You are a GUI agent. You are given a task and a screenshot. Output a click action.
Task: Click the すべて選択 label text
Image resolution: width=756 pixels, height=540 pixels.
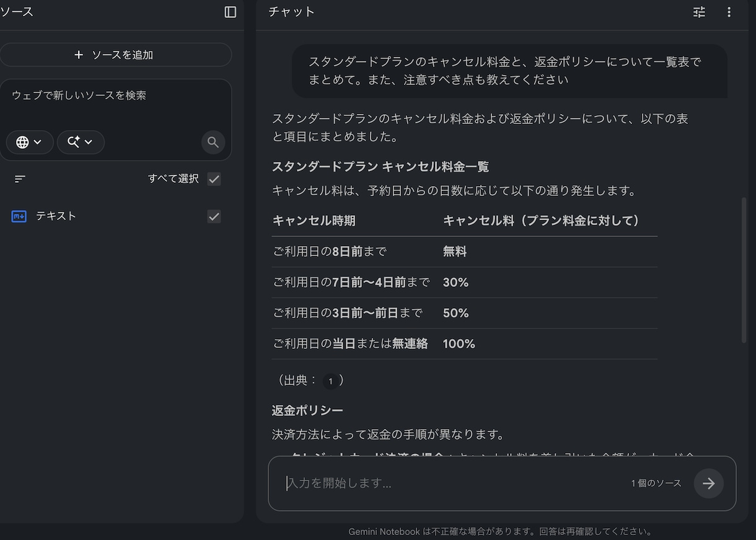tap(174, 179)
